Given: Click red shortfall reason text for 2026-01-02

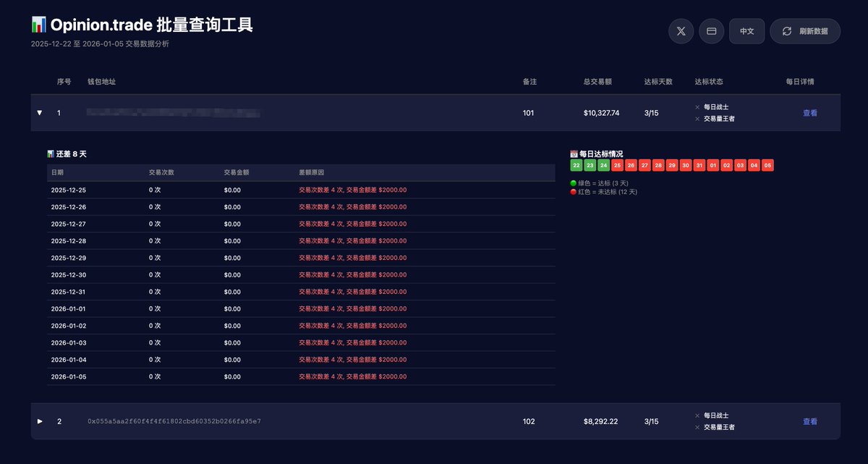Looking at the screenshot, I should click(x=353, y=326).
